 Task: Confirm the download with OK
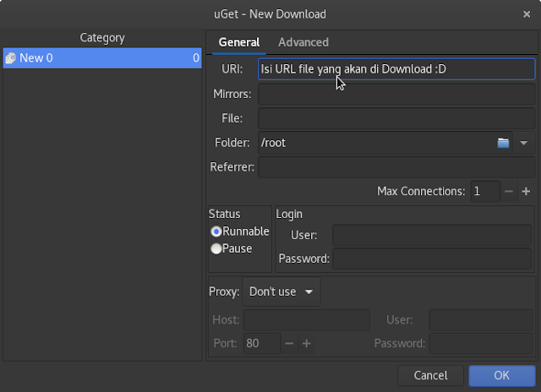click(x=501, y=375)
